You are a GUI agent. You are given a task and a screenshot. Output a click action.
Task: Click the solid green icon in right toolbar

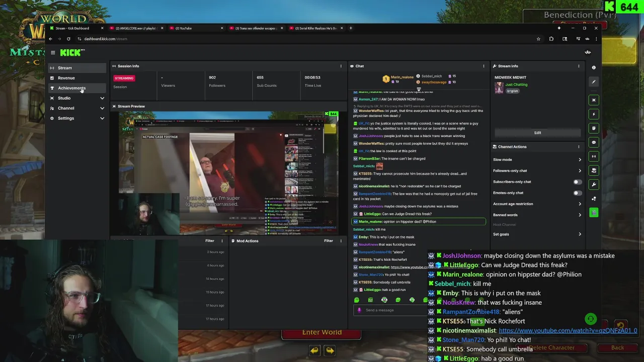click(594, 213)
